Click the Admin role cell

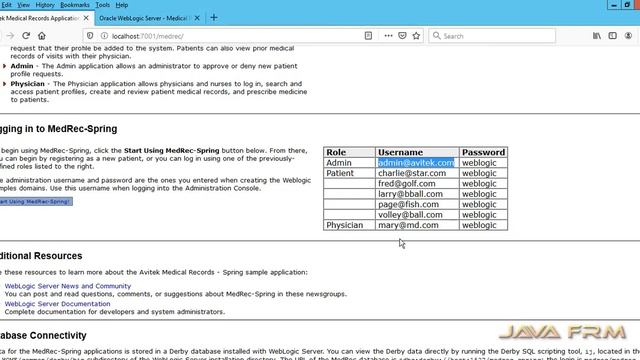click(x=349, y=163)
